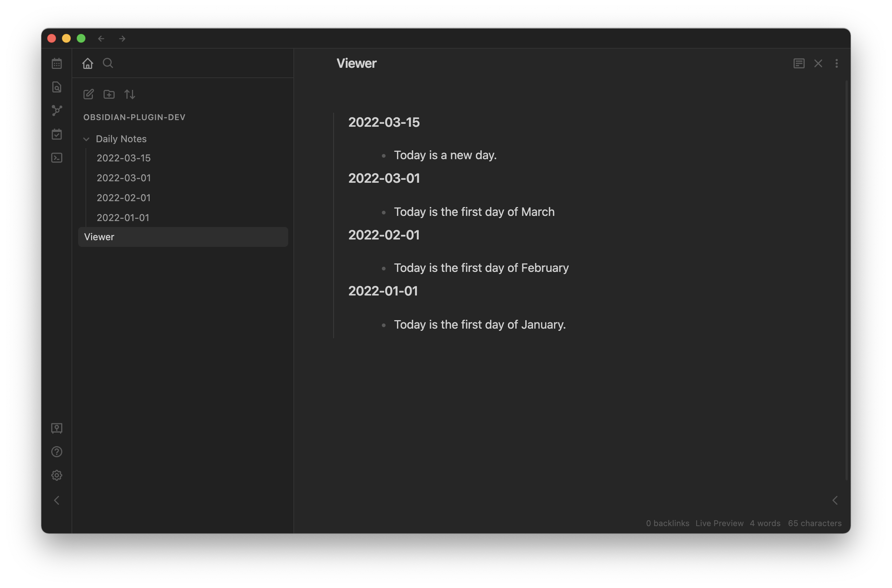The height and width of the screenshot is (588, 892).
Task: Toggle Live Preview mode in status bar
Action: [x=719, y=523]
